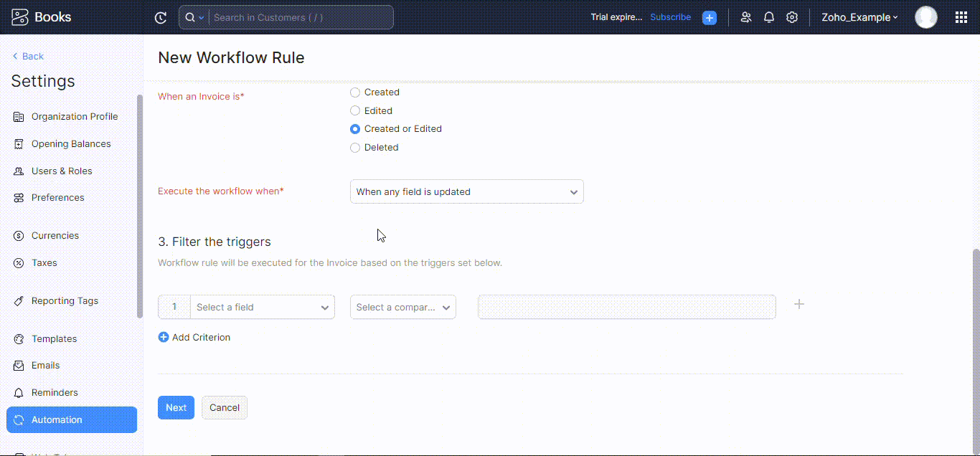The height and width of the screenshot is (456, 980).
Task: Click the user profile avatar
Action: tap(925, 17)
